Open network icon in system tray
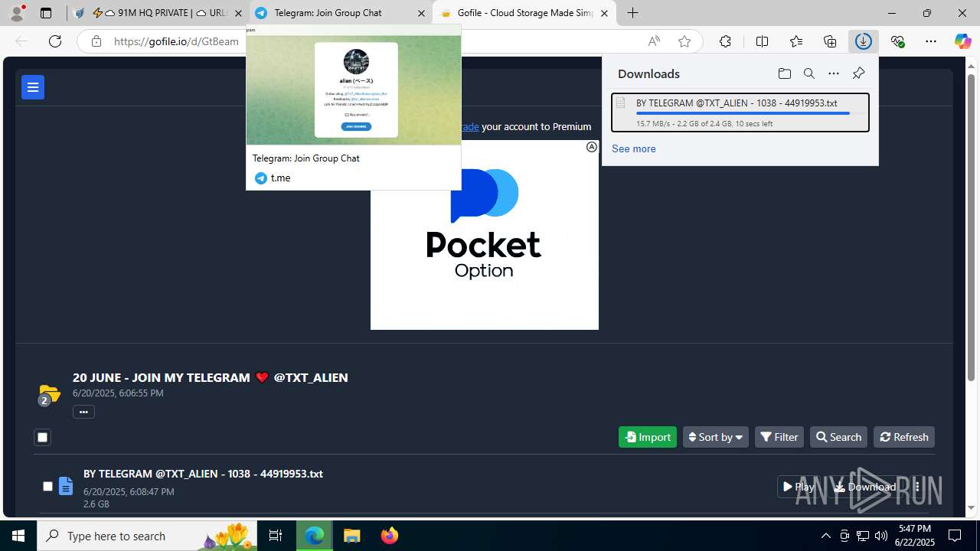980x551 pixels. (862, 536)
